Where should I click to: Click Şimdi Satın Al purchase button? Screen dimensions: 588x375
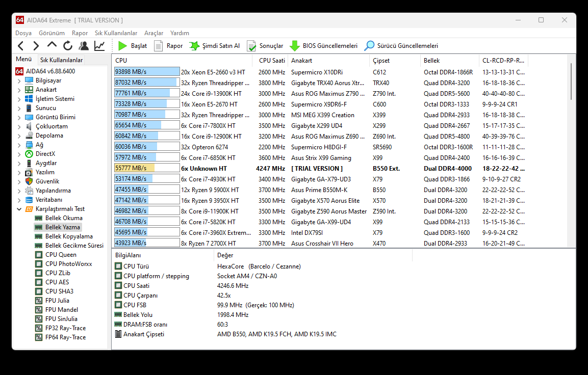pos(215,46)
